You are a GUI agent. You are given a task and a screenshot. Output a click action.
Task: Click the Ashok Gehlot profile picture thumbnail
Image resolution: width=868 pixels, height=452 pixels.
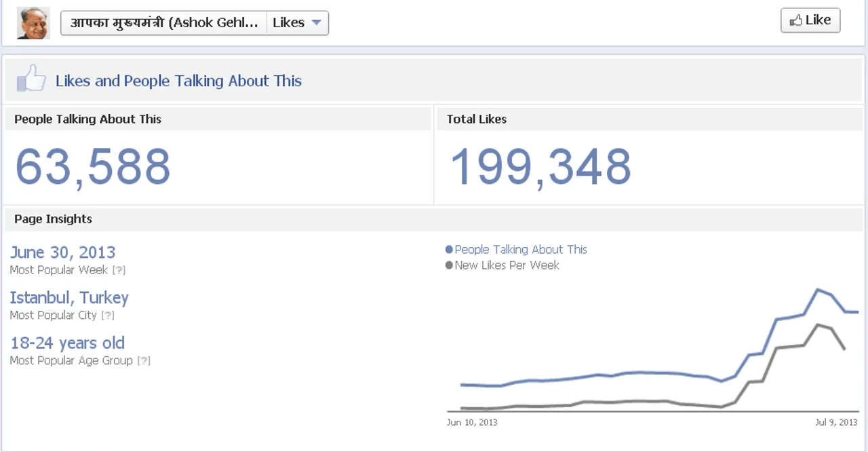[33, 23]
